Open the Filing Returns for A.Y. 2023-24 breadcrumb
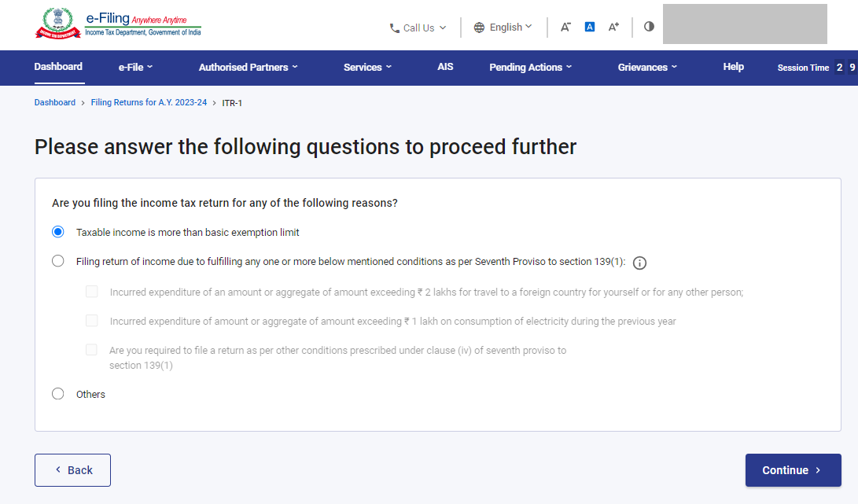The image size is (858, 504). [x=149, y=102]
